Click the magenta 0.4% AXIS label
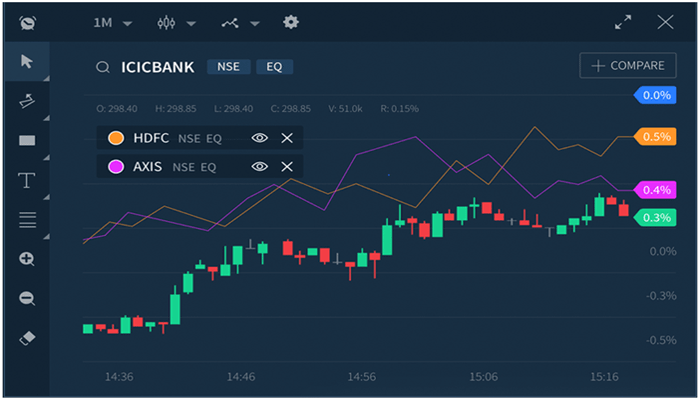700x400 pixels. click(x=655, y=190)
